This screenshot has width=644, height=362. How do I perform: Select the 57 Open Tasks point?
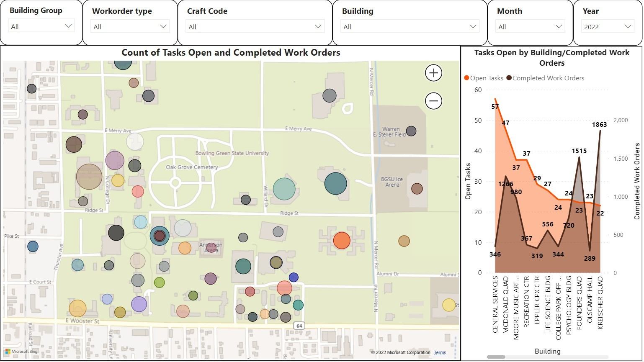tap(495, 99)
